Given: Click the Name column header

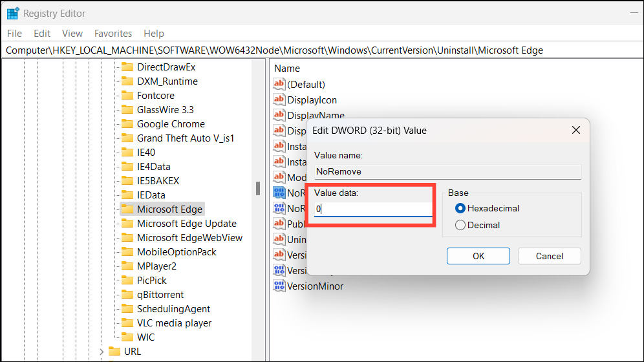Looking at the screenshot, I should [x=287, y=69].
